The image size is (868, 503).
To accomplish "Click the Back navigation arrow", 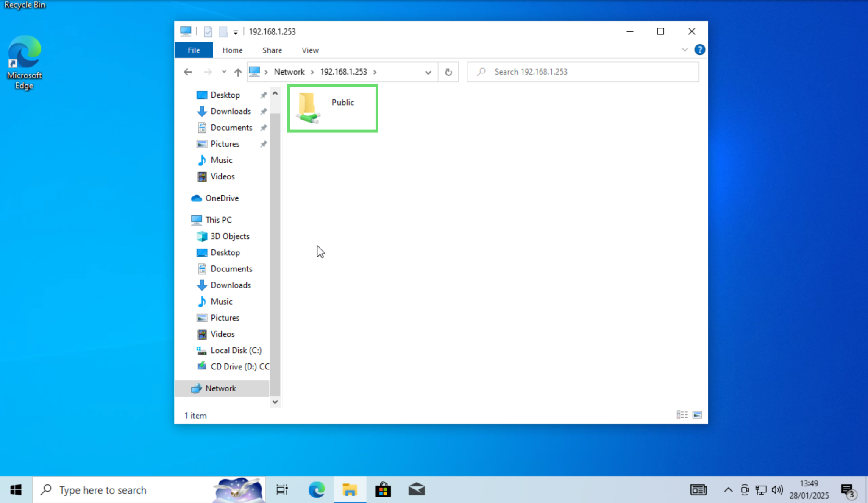I will (187, 72).
